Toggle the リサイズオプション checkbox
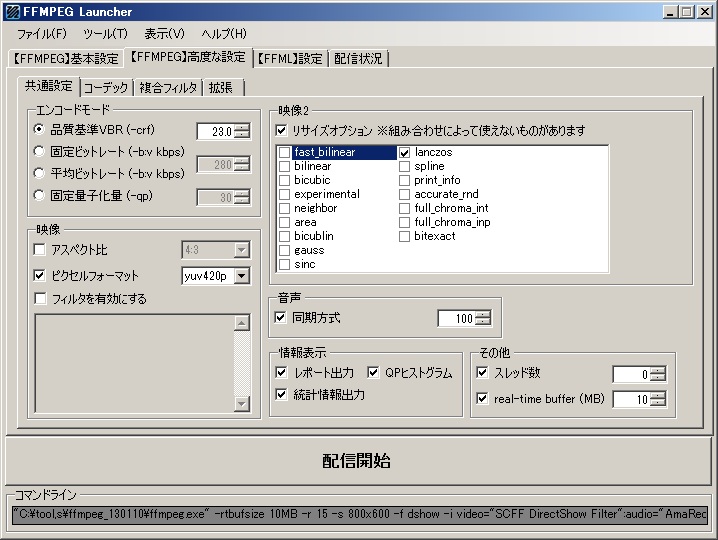Image resolution: width=718 pixels, height=540 pixels. pyautogui.click(x=281, y=131)
